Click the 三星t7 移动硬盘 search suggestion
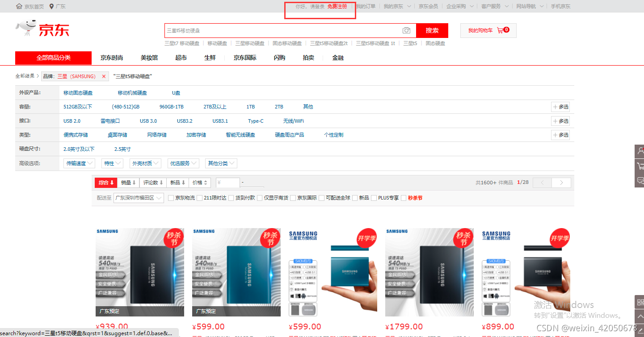The height and width of the screenshot is (337, 644). coord(182,43)
